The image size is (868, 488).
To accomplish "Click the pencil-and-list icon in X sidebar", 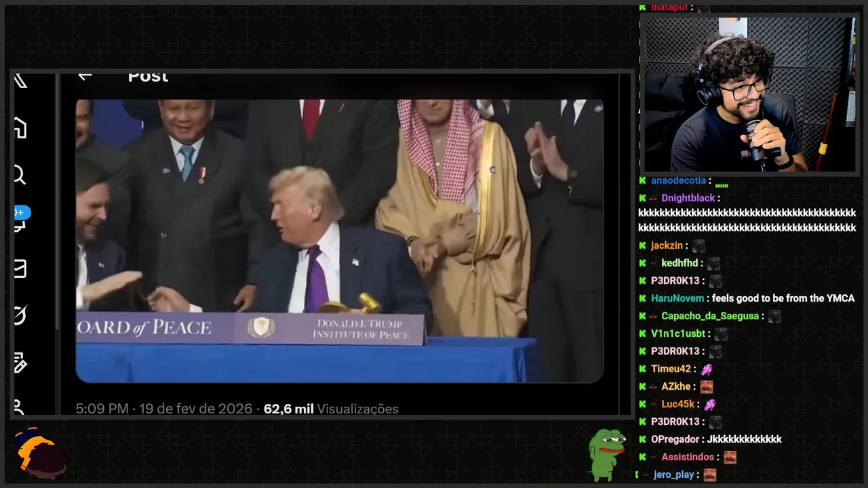I will tap(20, 363).
